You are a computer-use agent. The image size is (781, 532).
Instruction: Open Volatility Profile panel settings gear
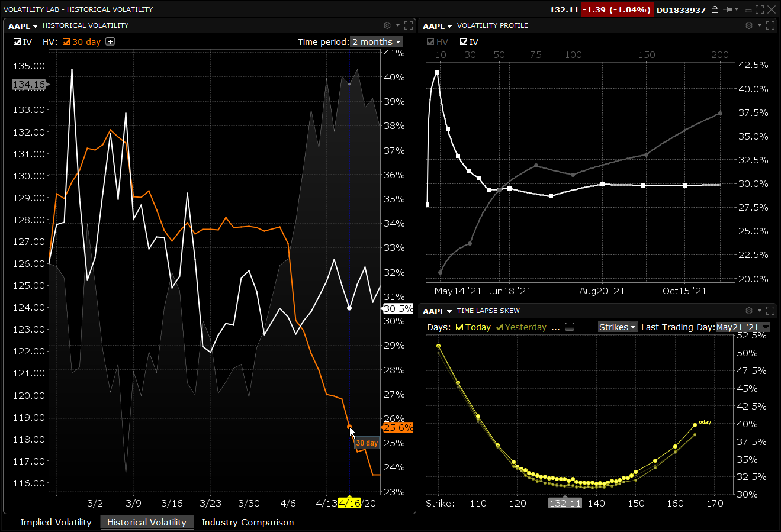pyautogui.click(x=748, y=25)
